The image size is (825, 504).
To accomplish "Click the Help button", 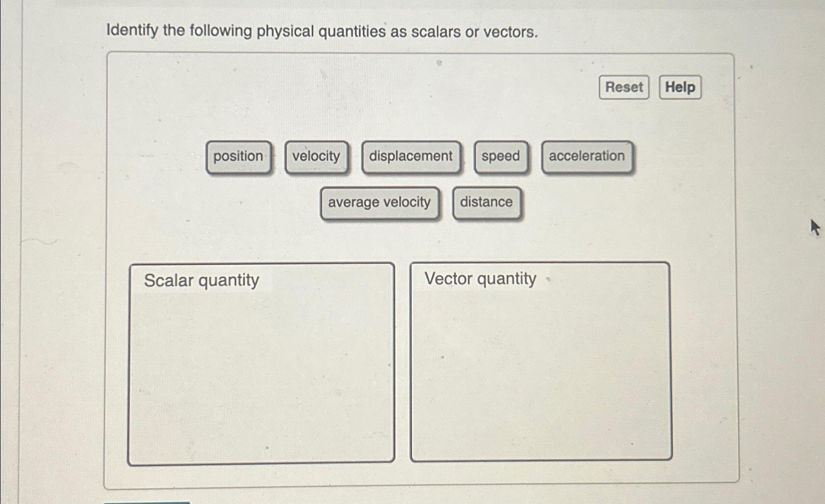I will (679, 88).
